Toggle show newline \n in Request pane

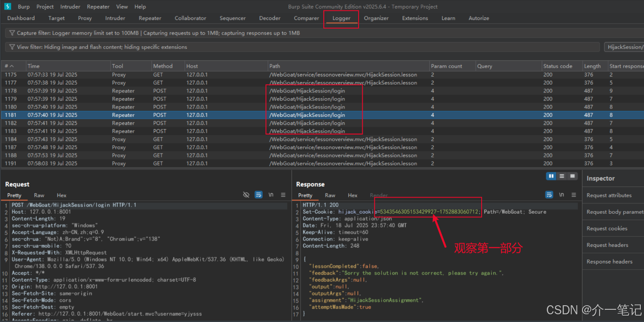pos(271,195)
